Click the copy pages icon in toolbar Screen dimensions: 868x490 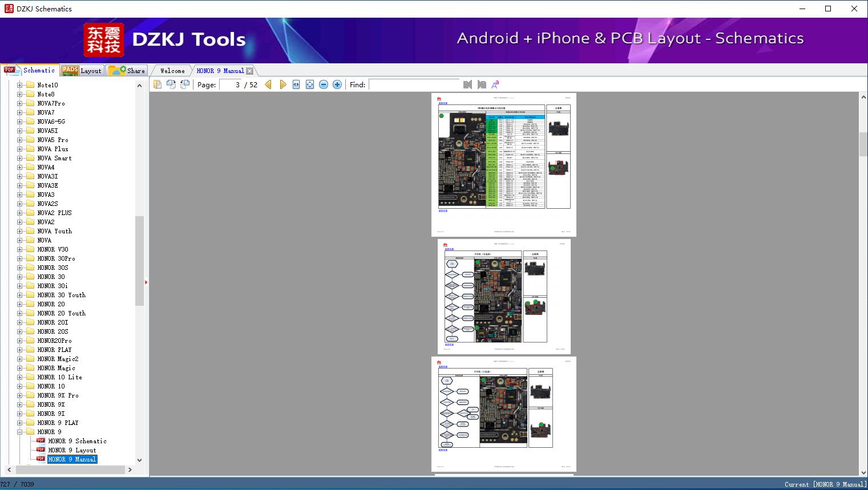coord(158,84)
